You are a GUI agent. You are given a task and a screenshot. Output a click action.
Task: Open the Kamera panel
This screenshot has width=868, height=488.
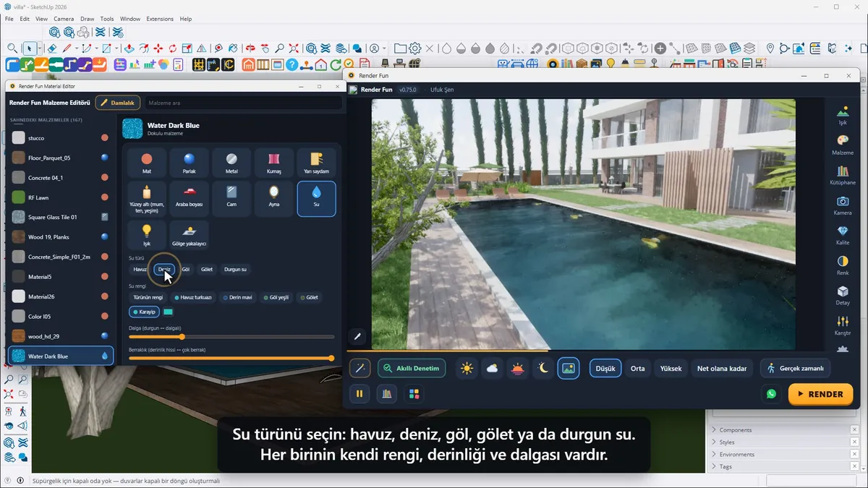point(842,205)
